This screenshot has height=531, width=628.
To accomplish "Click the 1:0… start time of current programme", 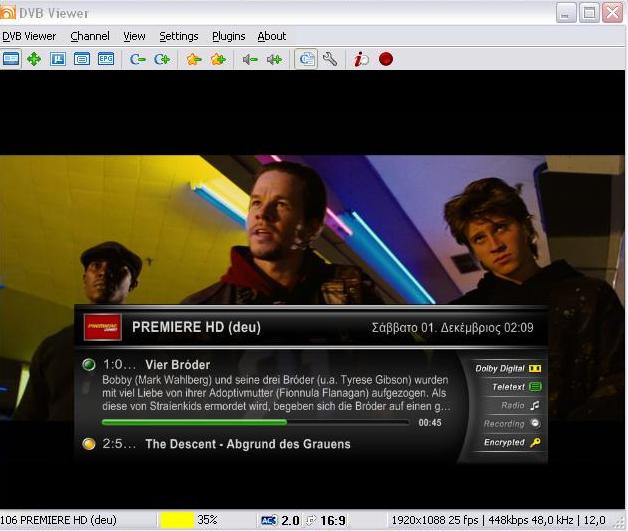I will click(x=119, y=365).
